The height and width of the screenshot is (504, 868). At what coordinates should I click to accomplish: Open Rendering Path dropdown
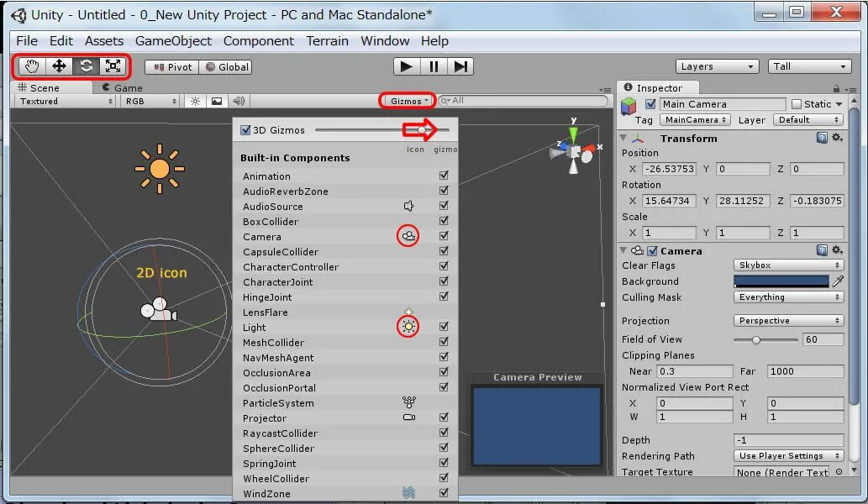pyautogui.click(x=788, y=456)
